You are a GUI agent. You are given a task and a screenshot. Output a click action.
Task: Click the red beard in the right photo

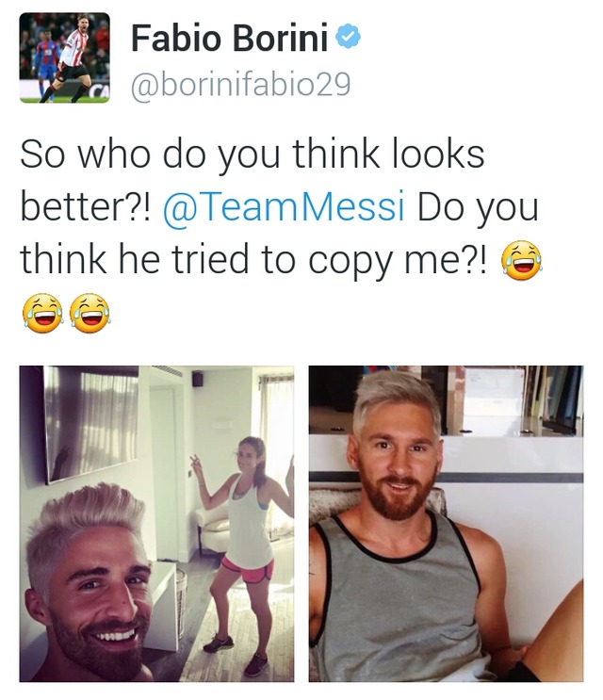pyautogui.click(x=399, y=496)
